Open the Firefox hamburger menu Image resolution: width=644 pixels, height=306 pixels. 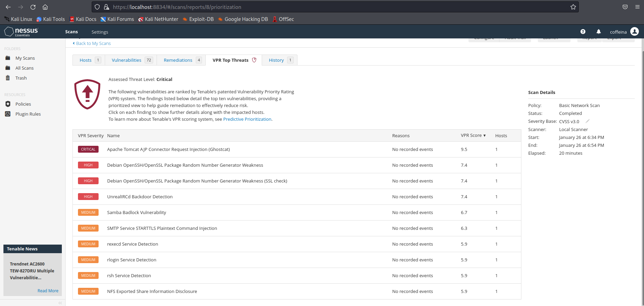click(637, 7)
